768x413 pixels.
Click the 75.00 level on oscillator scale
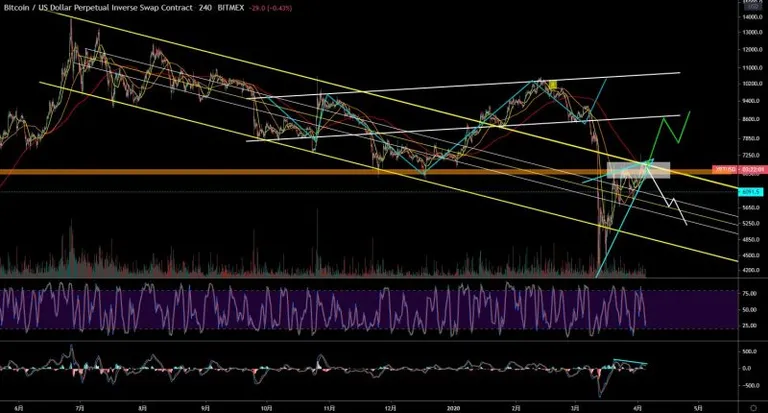click(749, 294)
